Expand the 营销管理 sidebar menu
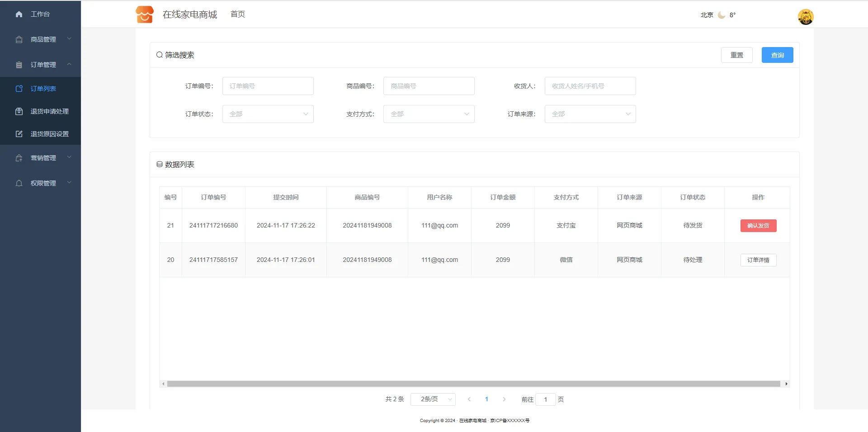 [x=43, y=158]
